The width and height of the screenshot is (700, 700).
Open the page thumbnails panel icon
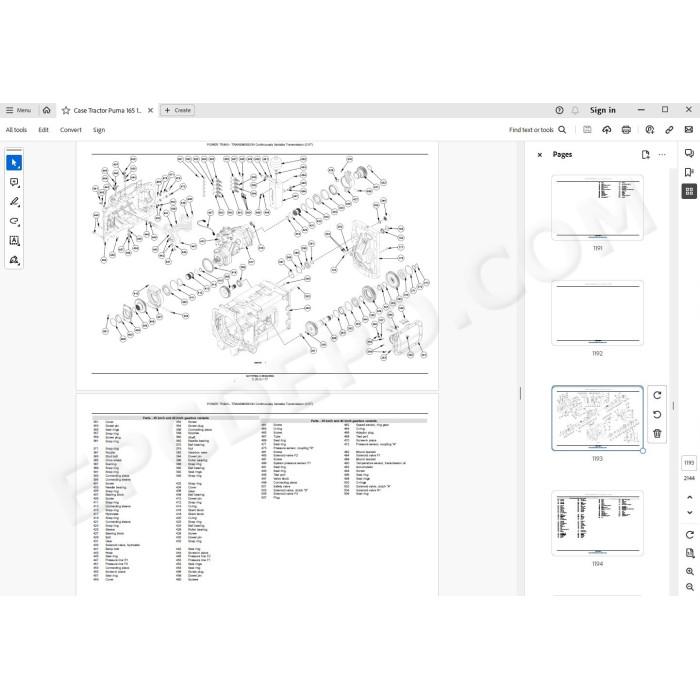click(x=689, y=192)
